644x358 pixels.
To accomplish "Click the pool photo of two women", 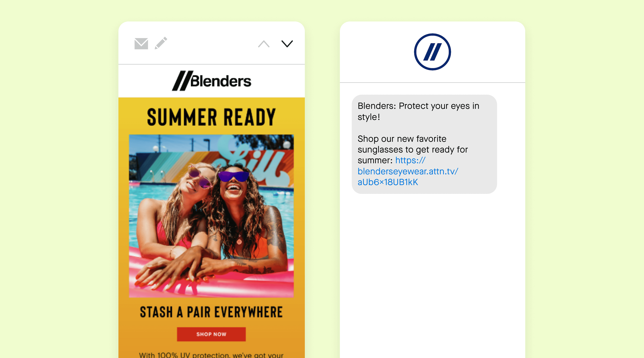I will 211,216.
